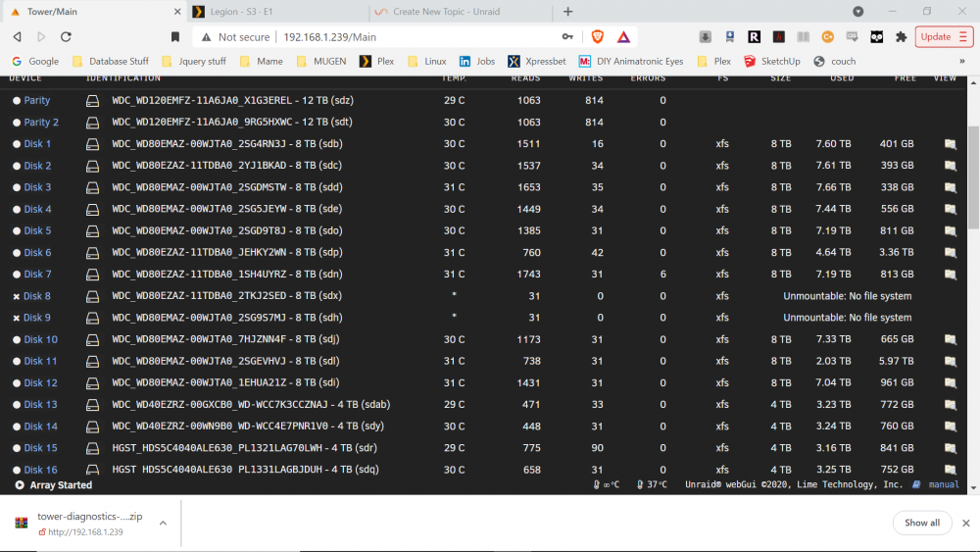Browse Disk 10 contents via view icon
The image size is (980, 552).
pos(950,339)
